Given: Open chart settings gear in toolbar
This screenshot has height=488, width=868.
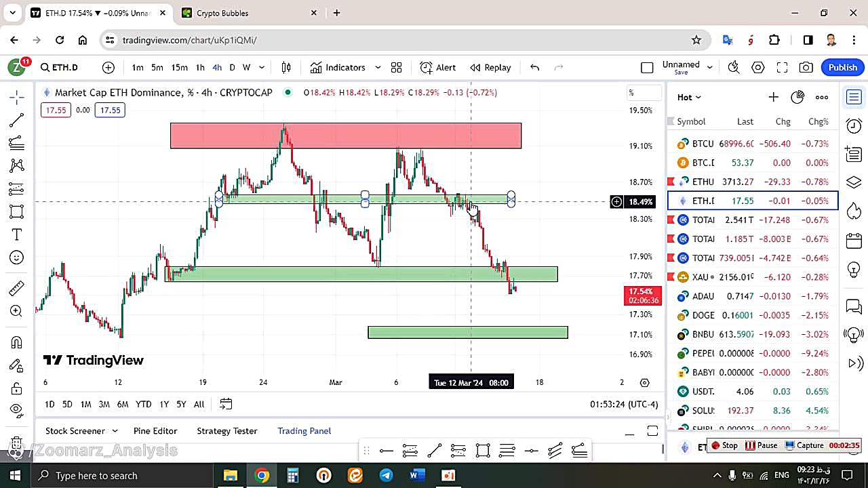Looking at the screenshot, I should [758, 67].
